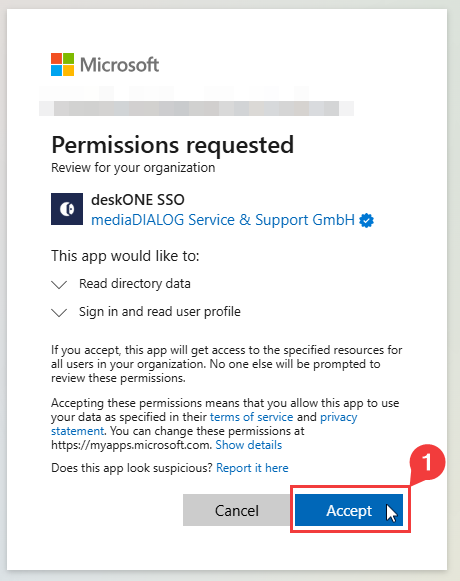The image size is (460, 581).
Task: Click the verified publisher badge icon
Action: (x=366, y=220)
